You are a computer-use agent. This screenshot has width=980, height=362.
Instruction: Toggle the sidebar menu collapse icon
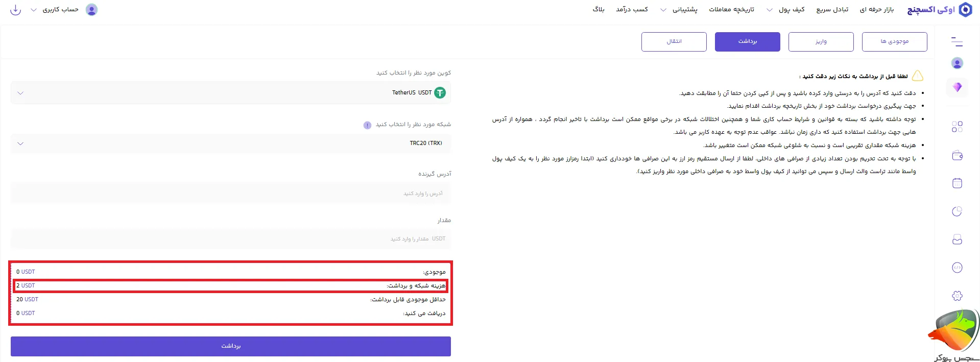[x=957, y=41]
